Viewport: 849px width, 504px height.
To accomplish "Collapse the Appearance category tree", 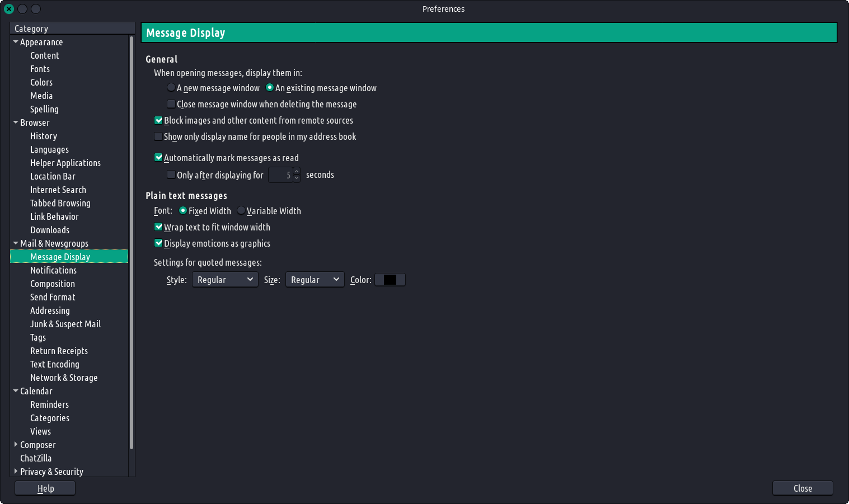I will [16, 42].
